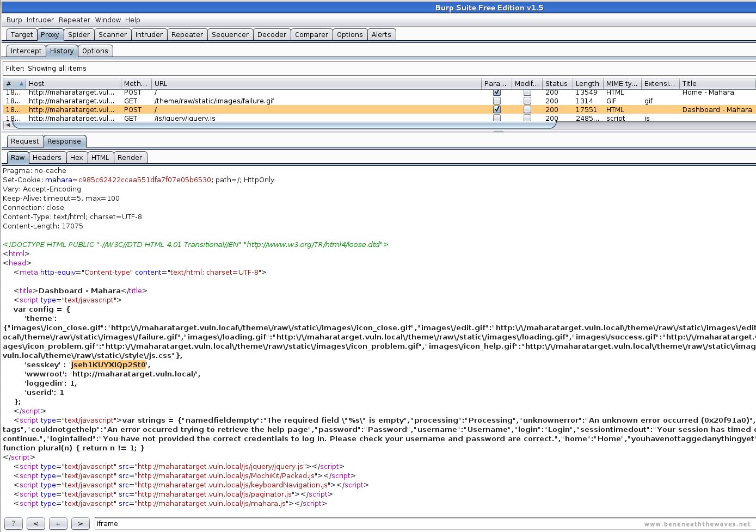Open the main Options tab
Image resolution: width=756 pixels, height=532 pixels.
pyautogui.click(x=349, y=34)
